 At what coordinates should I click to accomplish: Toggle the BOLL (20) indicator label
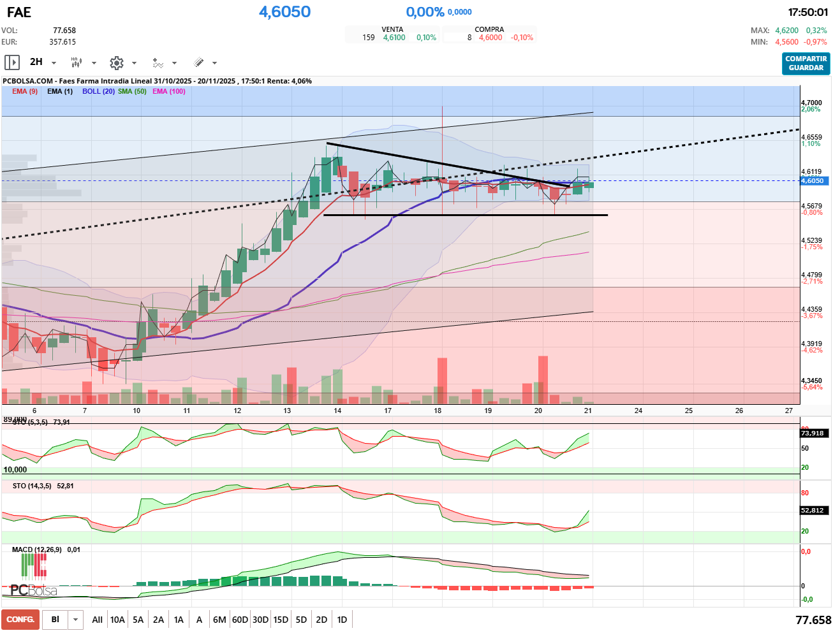click(98, 91)
